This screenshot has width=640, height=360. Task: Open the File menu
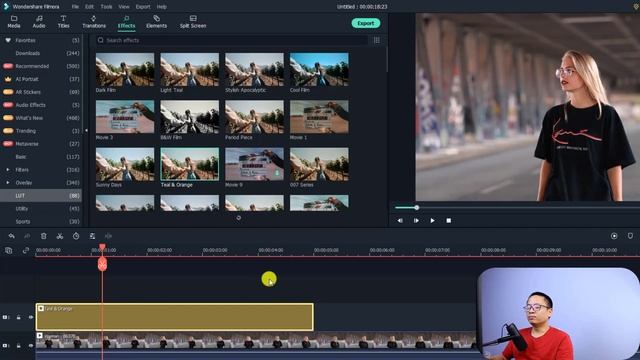[x=75, y=7]
